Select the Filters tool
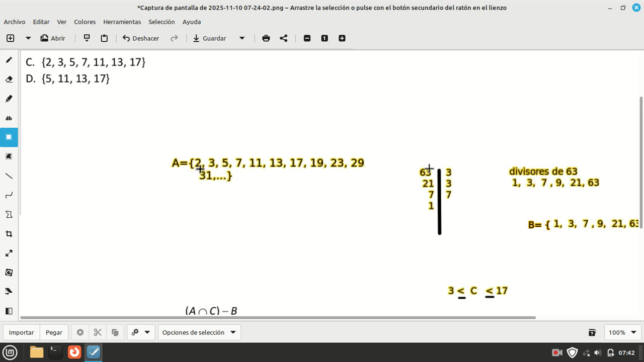The width and height of the screenshot is (644, 362). 9,311
